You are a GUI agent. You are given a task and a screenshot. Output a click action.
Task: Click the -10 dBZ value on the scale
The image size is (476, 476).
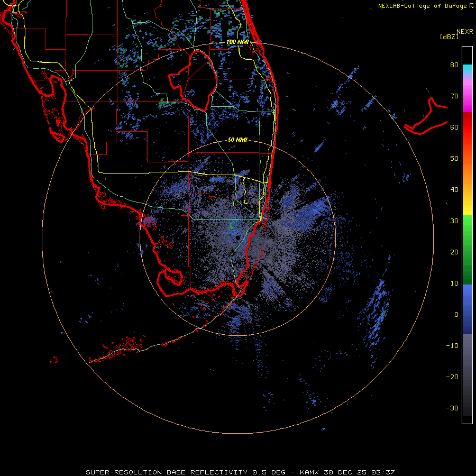coord(452,346)
